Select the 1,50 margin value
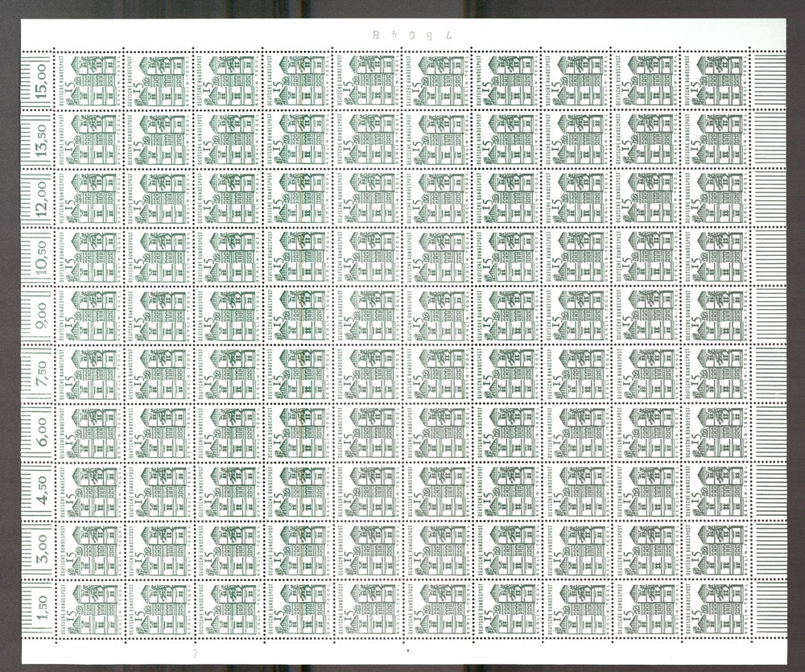 coord(41,607)
